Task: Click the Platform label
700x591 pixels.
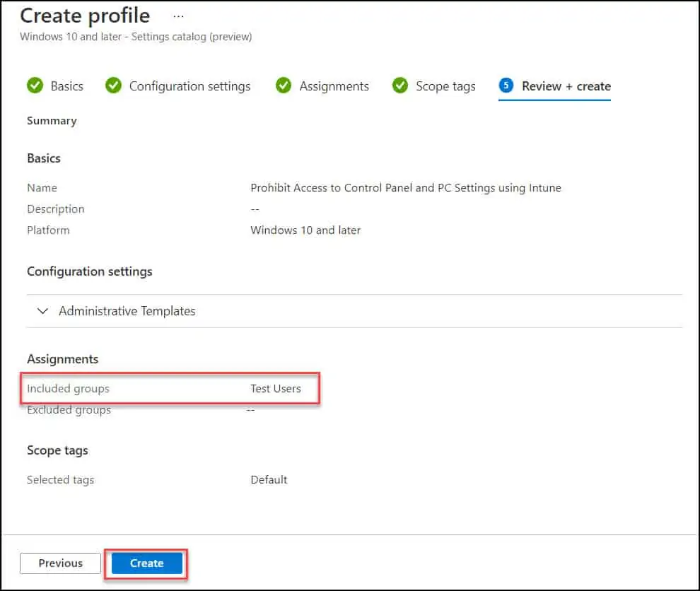Action: pos(48,230)
